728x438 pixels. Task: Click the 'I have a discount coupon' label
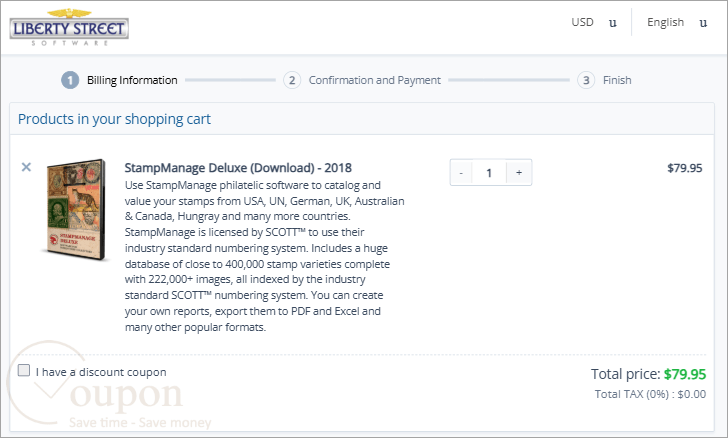[101, 372]
